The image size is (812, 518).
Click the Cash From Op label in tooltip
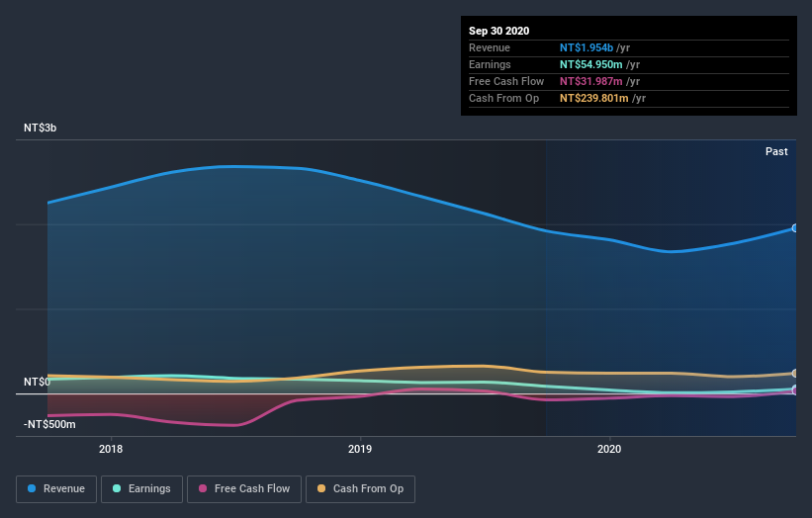(503, 98)
